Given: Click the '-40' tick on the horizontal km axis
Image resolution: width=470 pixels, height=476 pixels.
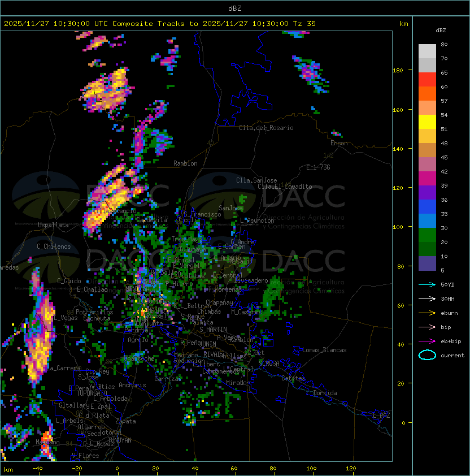Looking at the screenshot, I should click(37, 468).
